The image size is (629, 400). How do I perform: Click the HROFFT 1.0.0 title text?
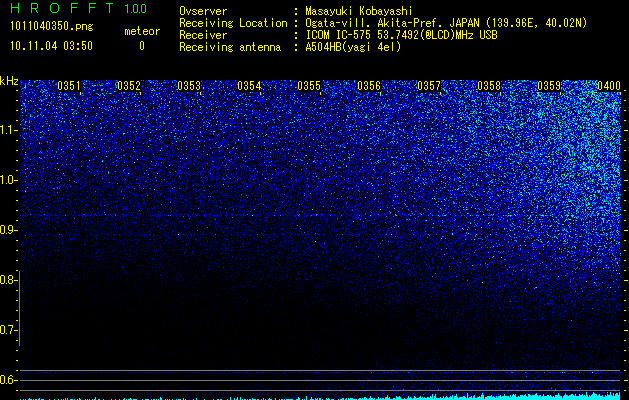point(78,8)
